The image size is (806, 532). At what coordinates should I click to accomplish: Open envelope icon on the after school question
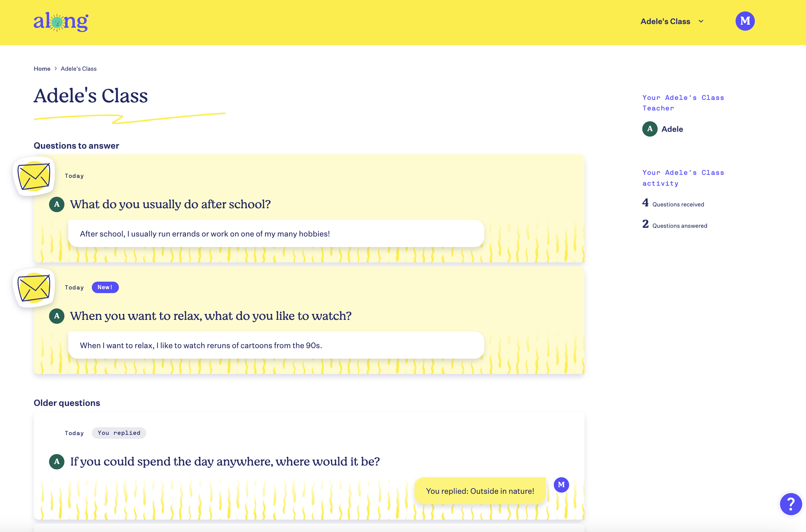(34, 176)
